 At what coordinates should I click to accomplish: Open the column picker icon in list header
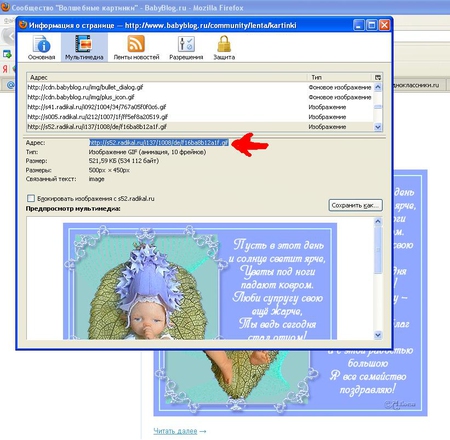(378, 77)
